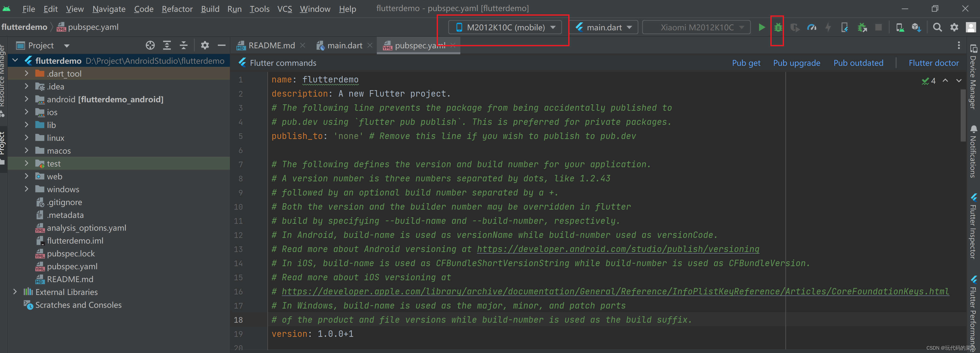
Task: Expand the android folder node
Action: pos(26,99)
